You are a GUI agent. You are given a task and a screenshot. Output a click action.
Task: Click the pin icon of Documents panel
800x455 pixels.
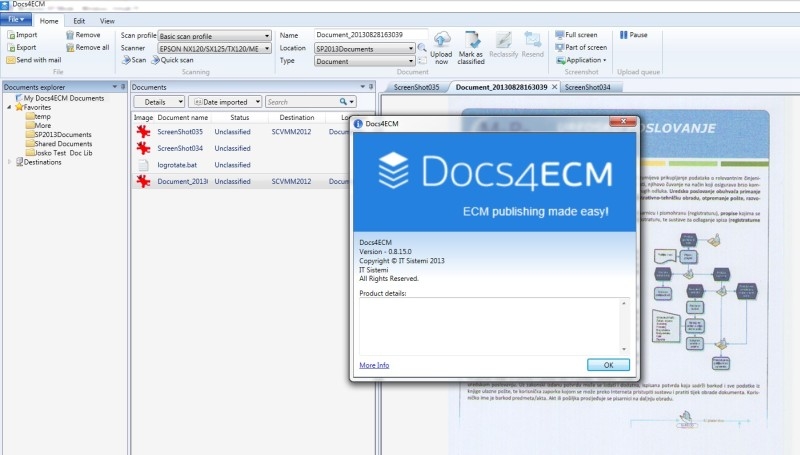(371, 87)
